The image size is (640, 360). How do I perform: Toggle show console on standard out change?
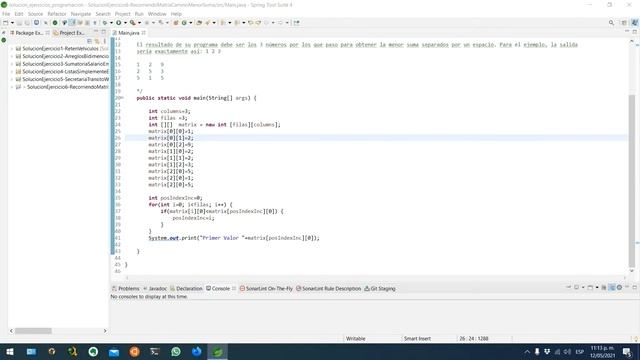click(611, 288)
